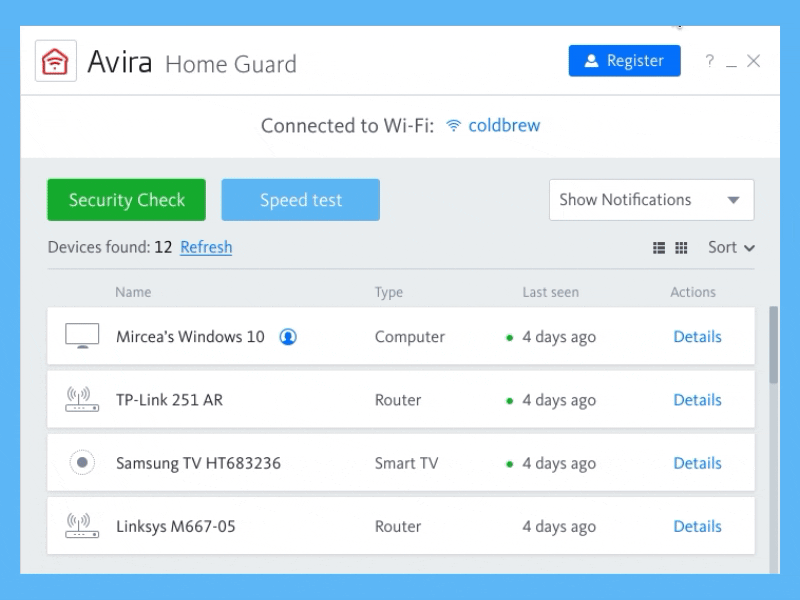Click the Name column header
The height and width of the screenshot is (600, 800).
[132, 292]
